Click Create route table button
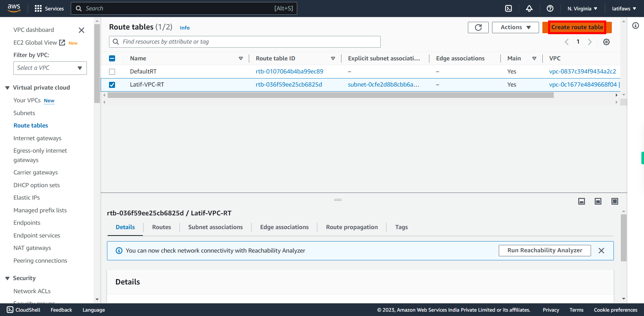This screenshot has width=644, height=316. [577, 28]
